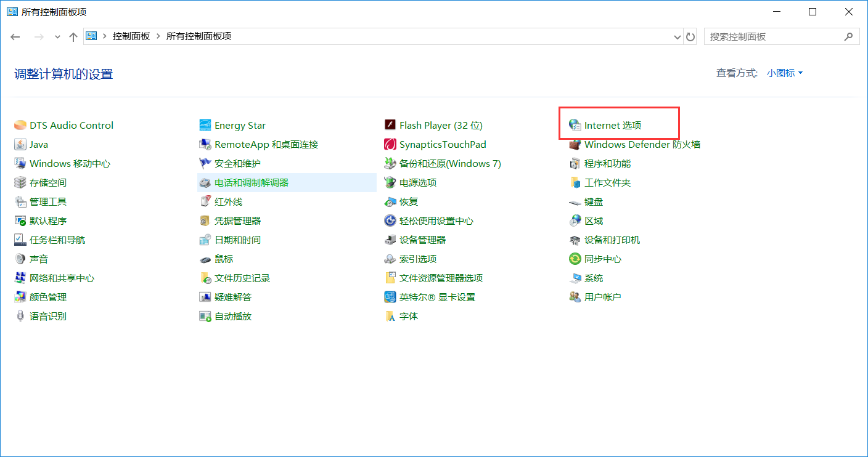Viewport: 868px width, 457px height.
Task: Click the 系统 link
Action: pyautogui.click(x=594, y=278)
